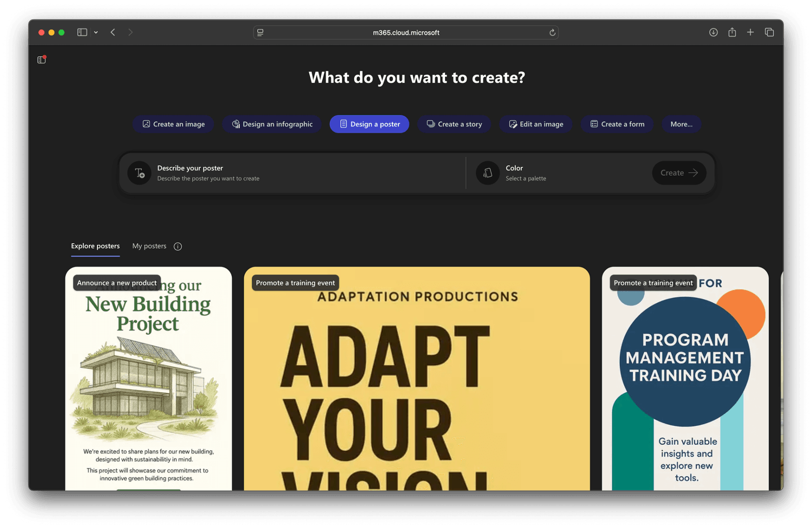Open the navigation pane icon with red dot
Screen dimensions: 812x528
(41, 60)
